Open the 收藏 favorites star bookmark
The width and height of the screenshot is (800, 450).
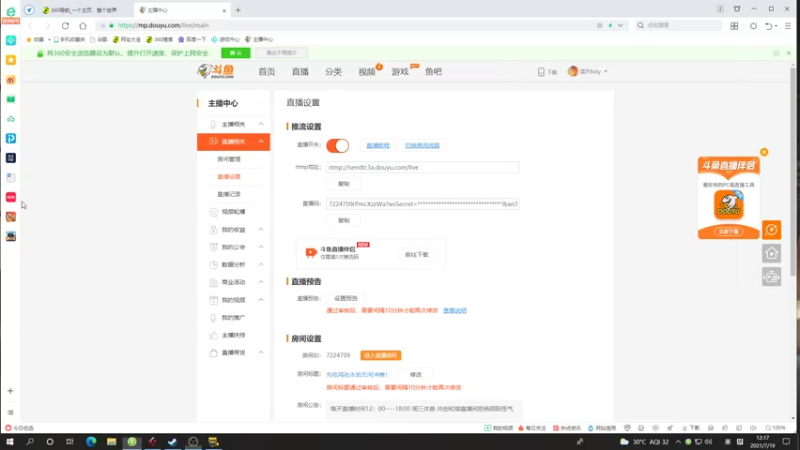pos(35,39)
